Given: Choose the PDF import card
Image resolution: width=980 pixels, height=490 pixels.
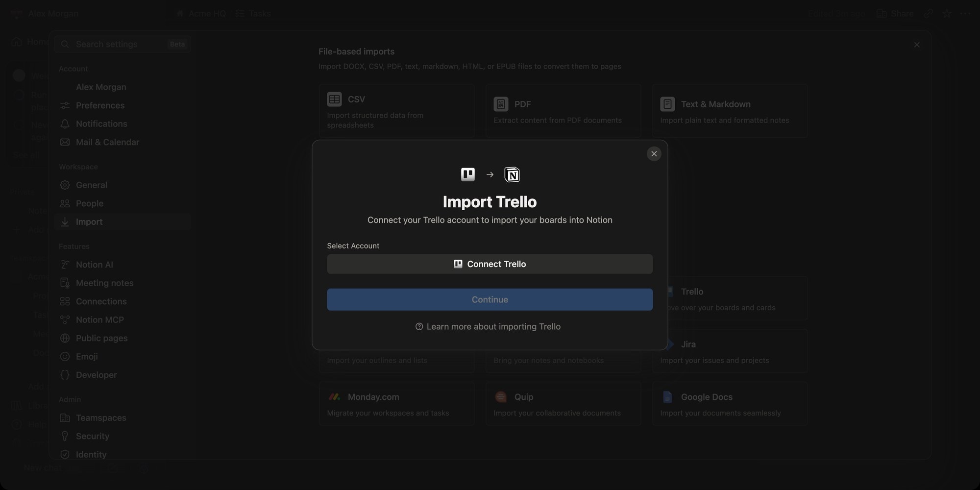Looking at the screenshot, I should [563, 111].
